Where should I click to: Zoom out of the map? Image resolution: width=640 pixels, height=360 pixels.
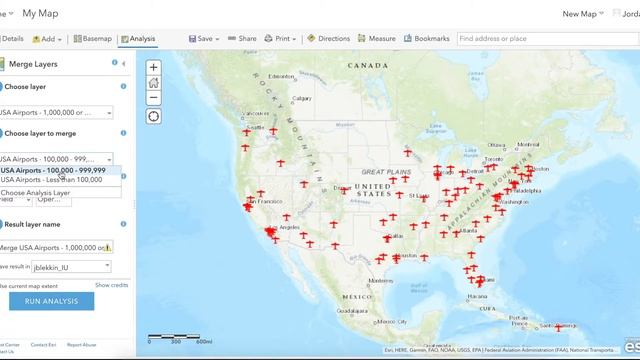point(153,98)
